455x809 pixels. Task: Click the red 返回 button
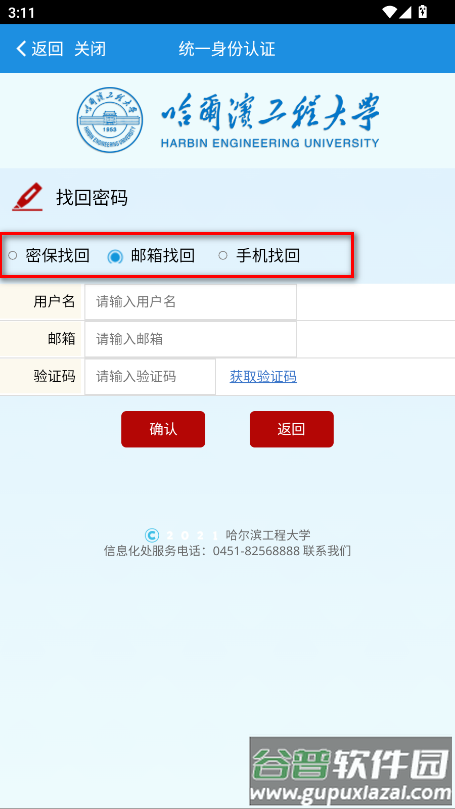click(x=291, y=429)
